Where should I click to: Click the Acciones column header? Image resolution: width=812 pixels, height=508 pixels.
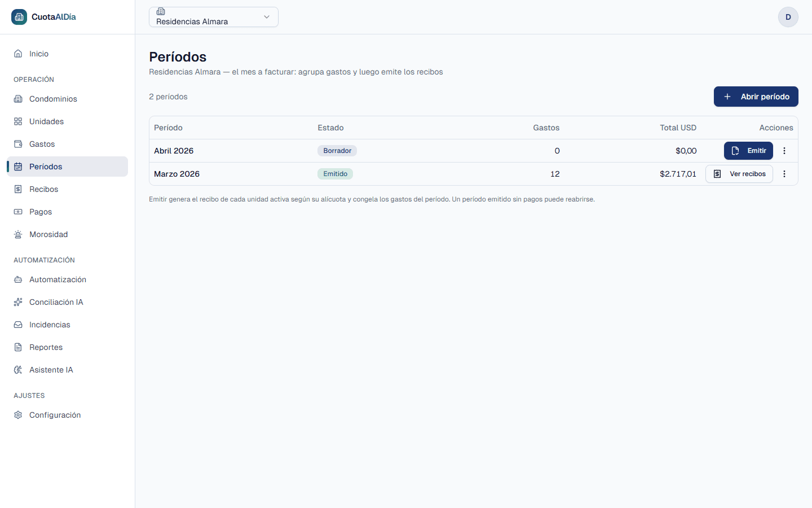pos(776,128)
